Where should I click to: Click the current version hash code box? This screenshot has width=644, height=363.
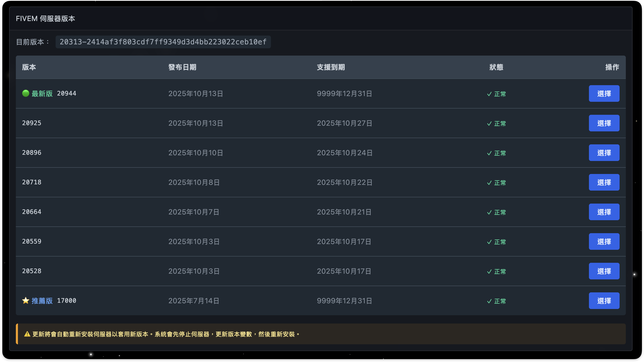point(163,42)
